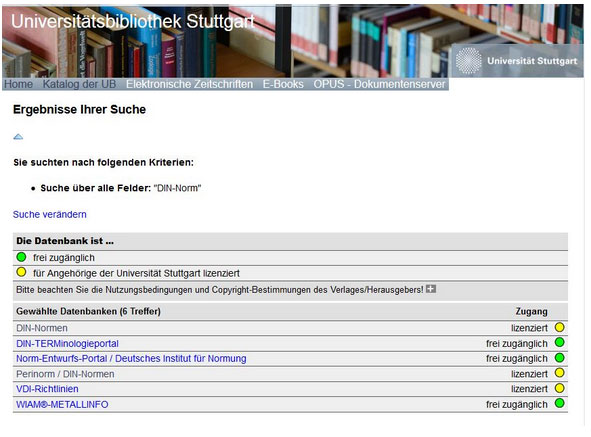Screen dimensions: 591x437
Task: Expand the copyright notice plus icon
Action: click(x=431, y=289)
